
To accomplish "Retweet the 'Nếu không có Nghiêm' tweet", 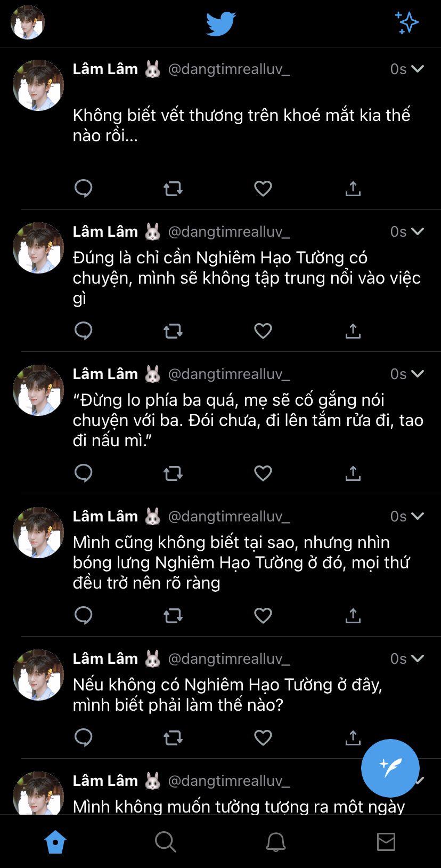I will click(173, 738).
